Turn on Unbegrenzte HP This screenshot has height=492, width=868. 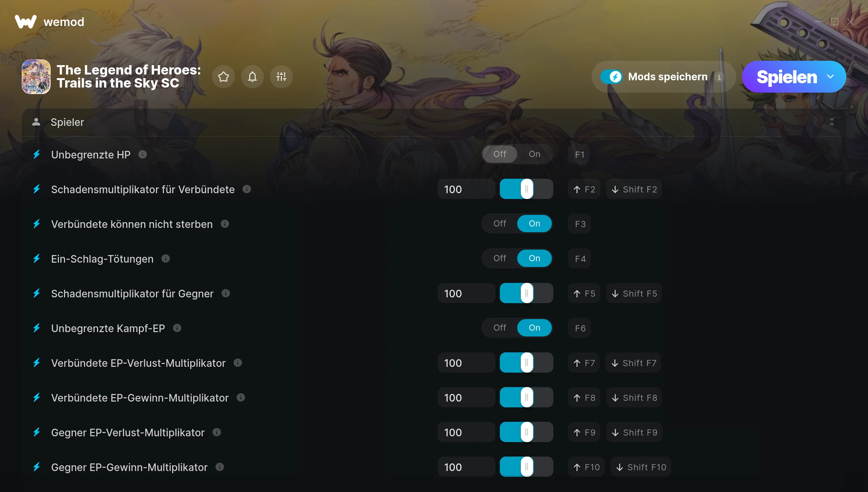tap(535, 154)
